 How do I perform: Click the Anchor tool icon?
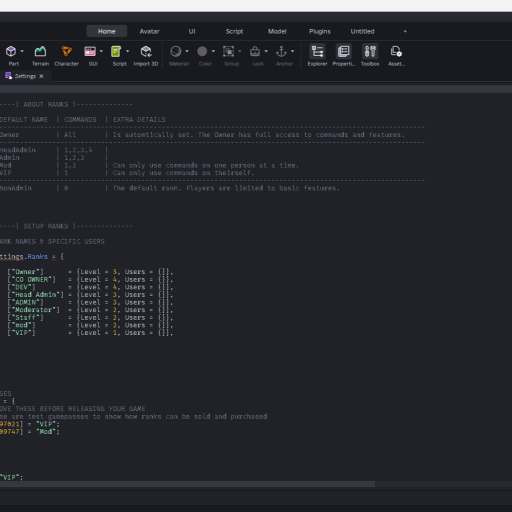point(281,51)
